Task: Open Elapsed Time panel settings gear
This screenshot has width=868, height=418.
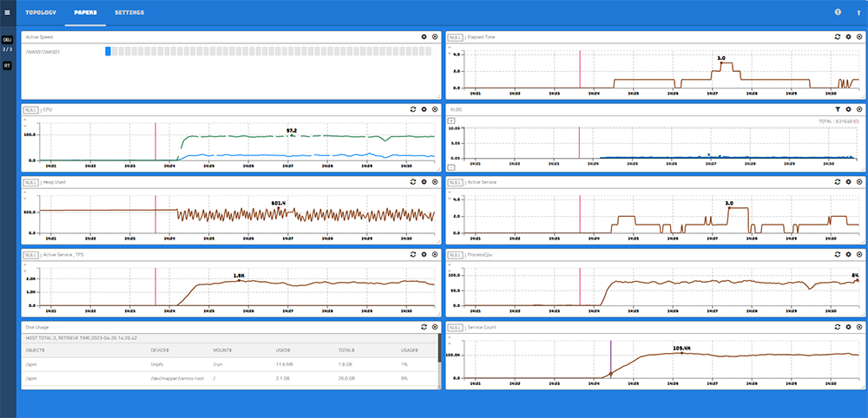Action: [x=848, y=36]
